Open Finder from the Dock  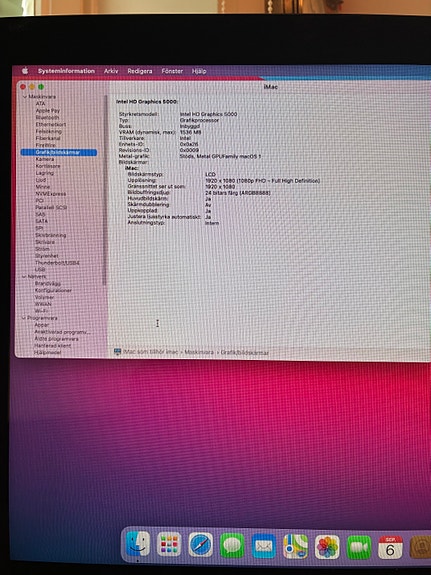pos(138,544)
